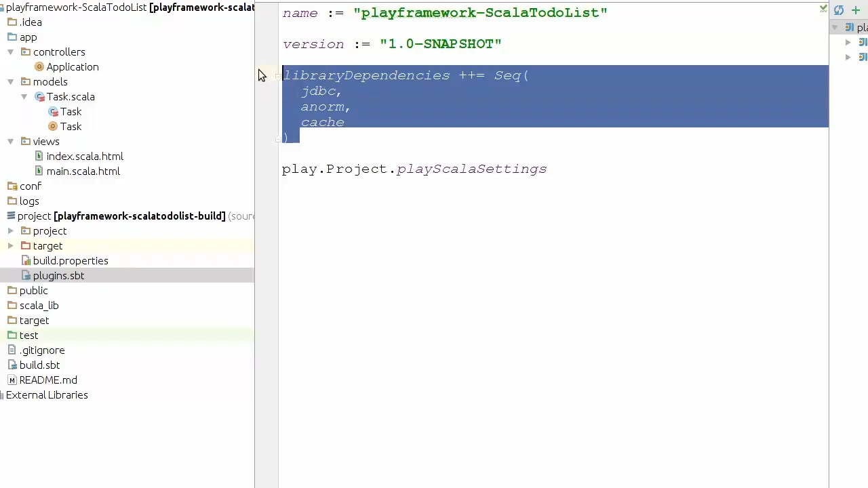Viewport: 868px width, 488px height.
Task: Click the jdbc dependency text
Action: (x=321, y=91)
